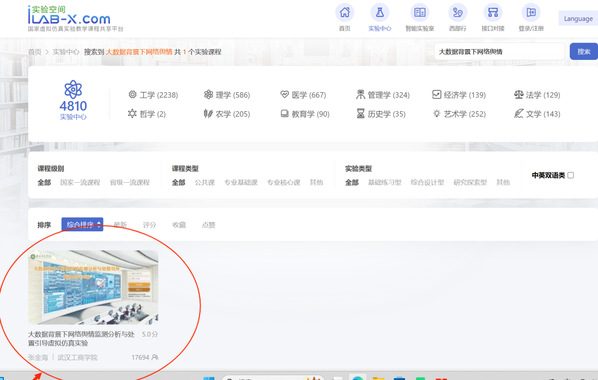Open the 登录/注册 login icon
Screen dimensions: 598x380
[x=531, y=13]
